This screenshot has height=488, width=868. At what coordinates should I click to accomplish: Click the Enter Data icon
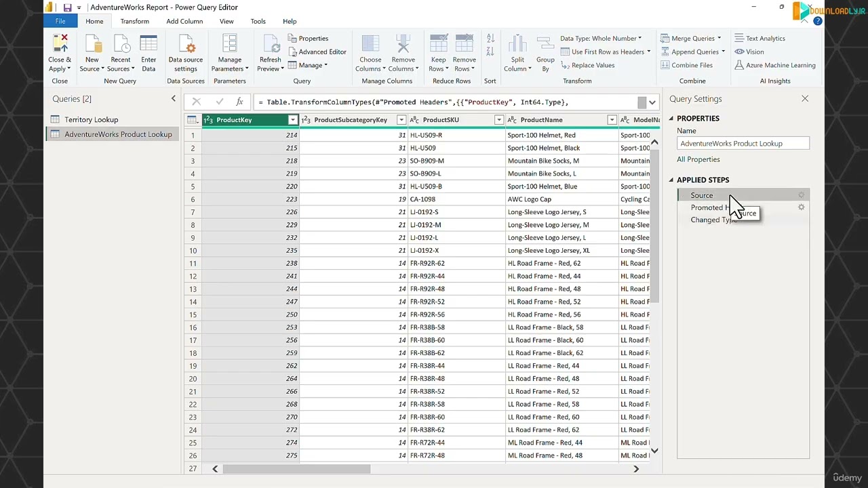pyautogui.click(x=149, y=44)
